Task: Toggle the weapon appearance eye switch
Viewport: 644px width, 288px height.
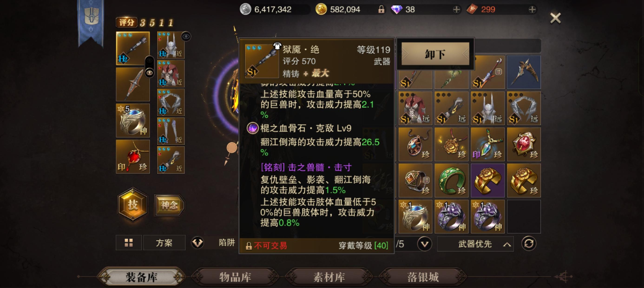Action: point(150,67)
